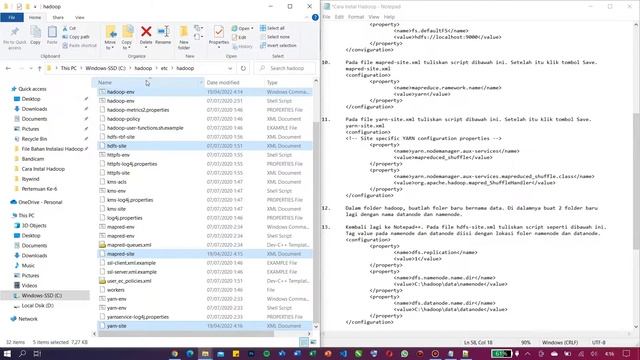This screenshot has width=640, height=360.
Task: Open the Notification center icon
Action: pos(627,353)
